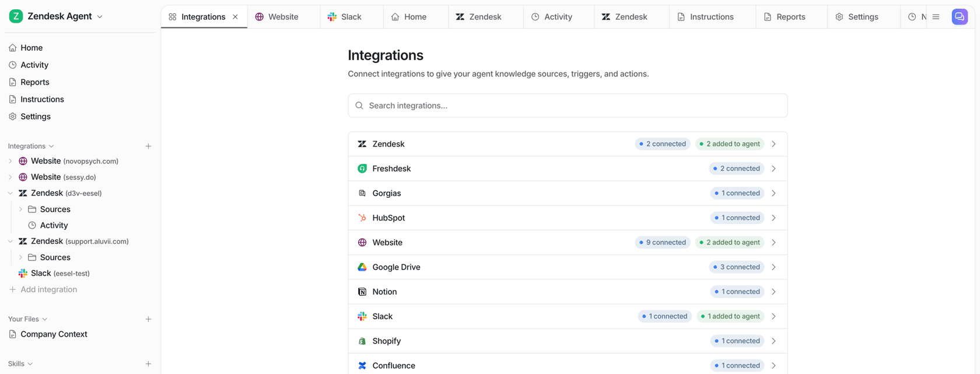Click the Company Context file icon
This screenshot has width=980, height=374.
pyautogui.click(x=13, y=334)
